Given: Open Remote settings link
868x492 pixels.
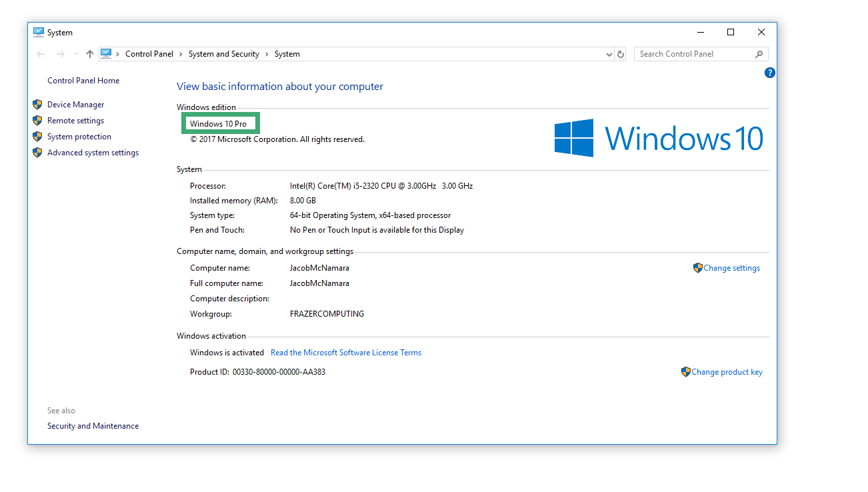Looking at the screenshot, I should point(76,121).
